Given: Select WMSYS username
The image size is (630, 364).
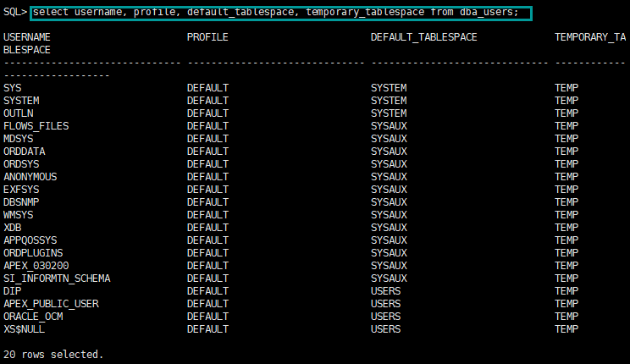Looking at the screenshot, I should coord(19,215).
